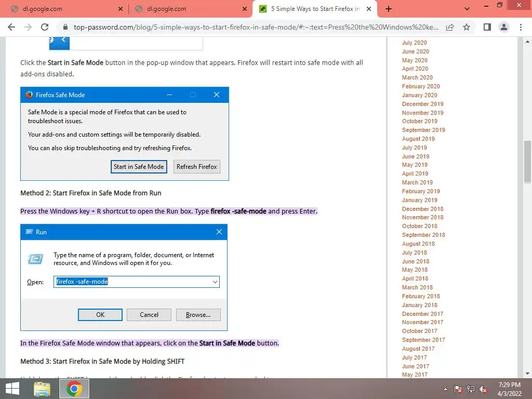
Task: Click the Start in Safe Mode image button
Action: pyautogui.click(x=139, y=167)
